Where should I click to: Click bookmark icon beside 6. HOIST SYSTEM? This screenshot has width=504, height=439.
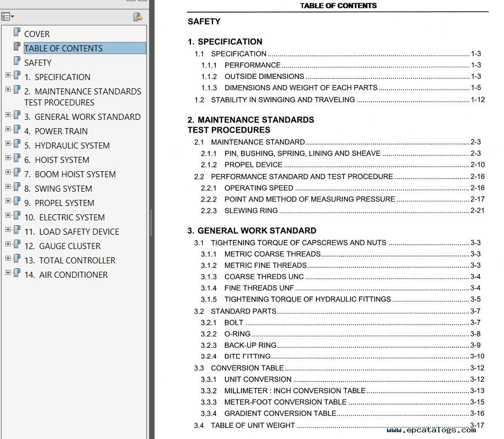[x=17, y=158]
